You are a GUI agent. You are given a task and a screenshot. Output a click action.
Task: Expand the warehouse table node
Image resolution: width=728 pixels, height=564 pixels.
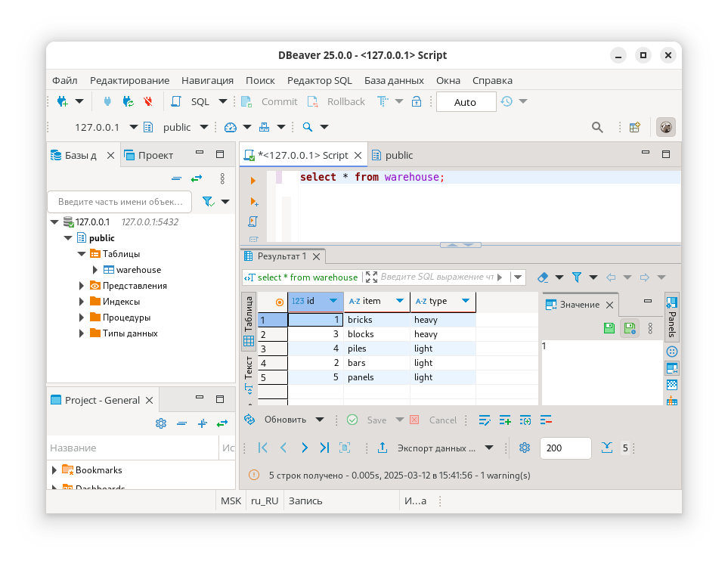tap(95, 270)
